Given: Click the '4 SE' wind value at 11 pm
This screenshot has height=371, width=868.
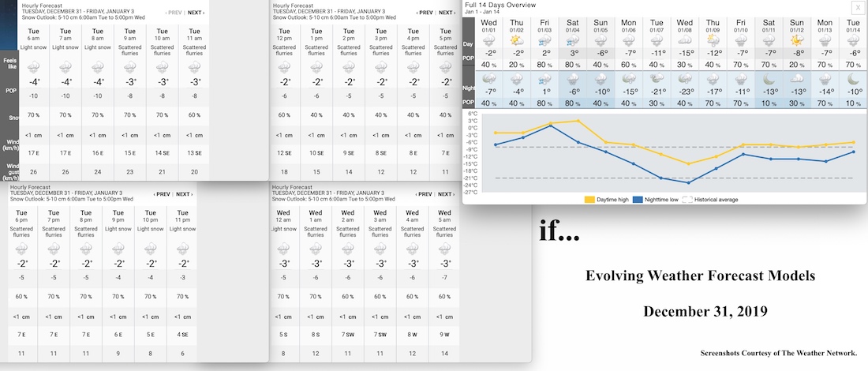Looking at the screenshot, I should (183, 335).
